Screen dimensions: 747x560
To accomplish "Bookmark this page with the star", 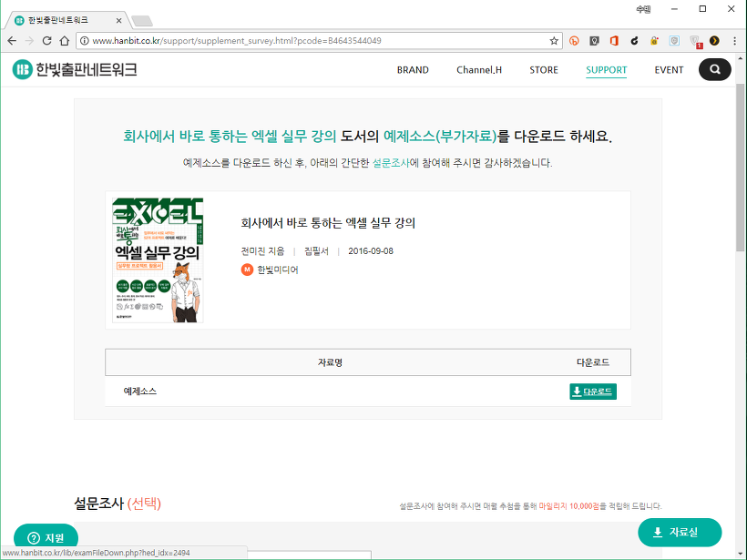I will 554,41.
